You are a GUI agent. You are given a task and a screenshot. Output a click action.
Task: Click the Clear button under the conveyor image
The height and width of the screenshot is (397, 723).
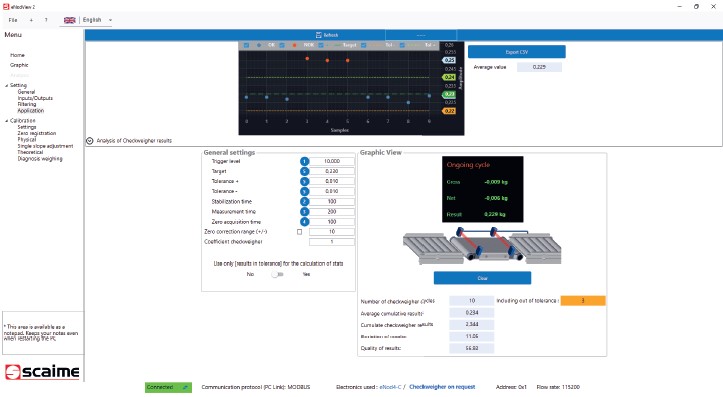(482, 278)
